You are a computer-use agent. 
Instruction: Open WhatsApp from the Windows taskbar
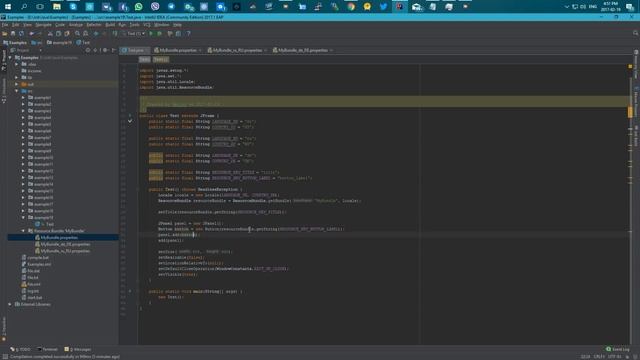coord(138,6)
